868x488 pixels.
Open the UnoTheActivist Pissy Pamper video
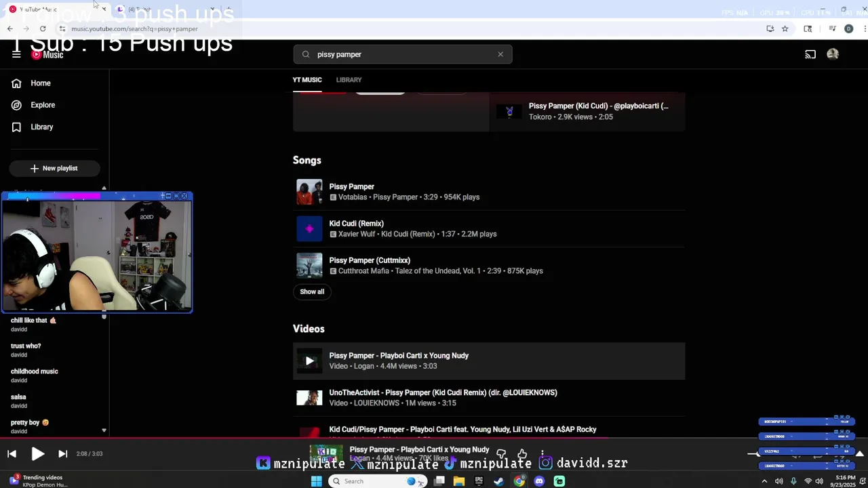489,397
